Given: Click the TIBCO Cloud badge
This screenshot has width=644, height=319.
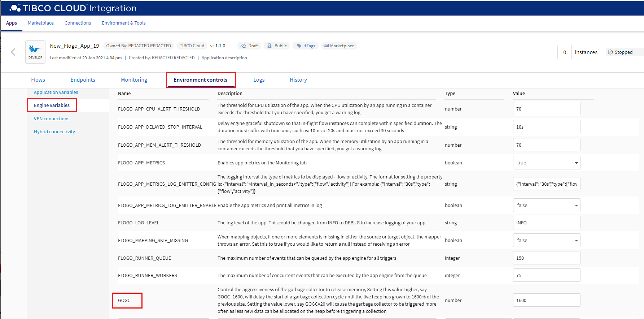Looking at the screenshot, I should coord(192,46).
